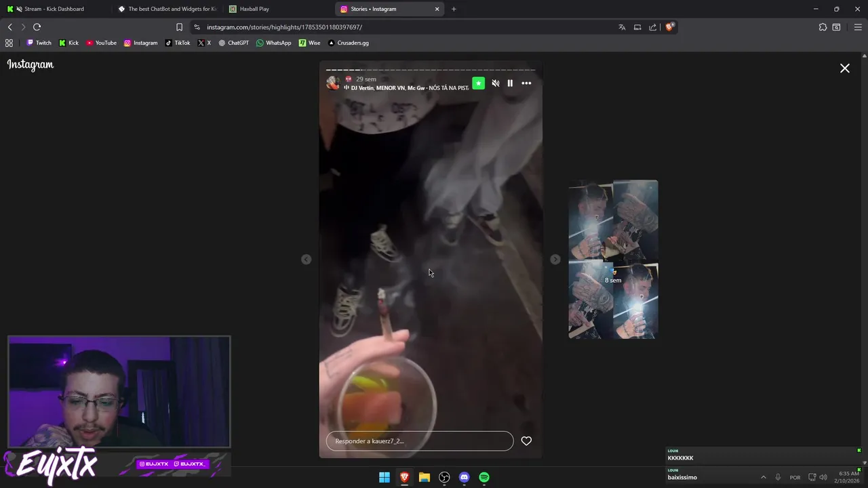Open the browser main hamburger menu
Screen dimensions: 868x488
tap(858, 27)
